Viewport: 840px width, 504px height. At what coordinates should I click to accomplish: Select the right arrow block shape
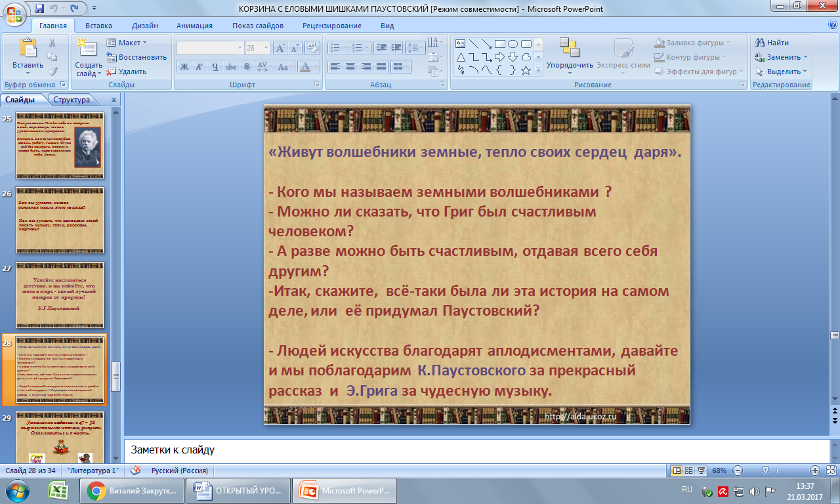coord(499,57)
